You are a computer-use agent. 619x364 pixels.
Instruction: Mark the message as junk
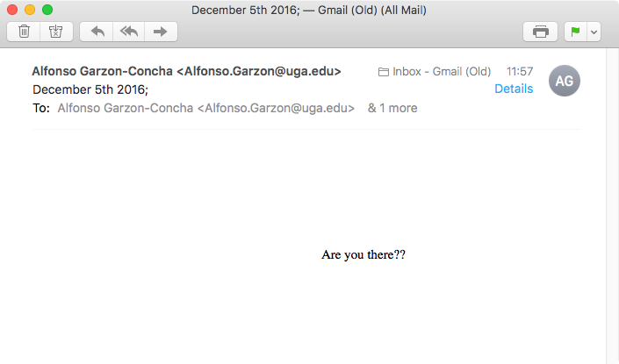coord(55,32)
